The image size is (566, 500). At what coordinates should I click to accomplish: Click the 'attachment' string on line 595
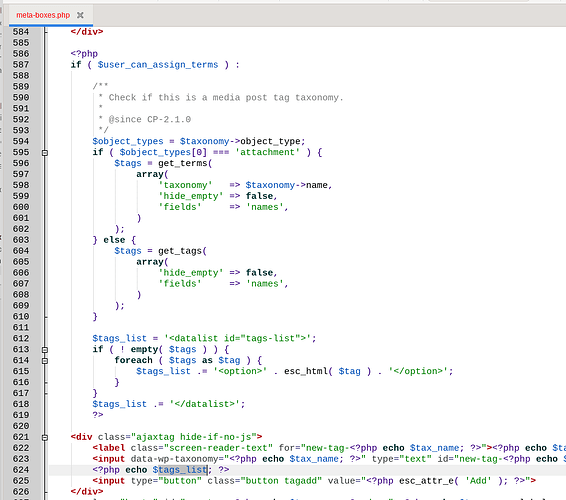click(x=267, y=152)
